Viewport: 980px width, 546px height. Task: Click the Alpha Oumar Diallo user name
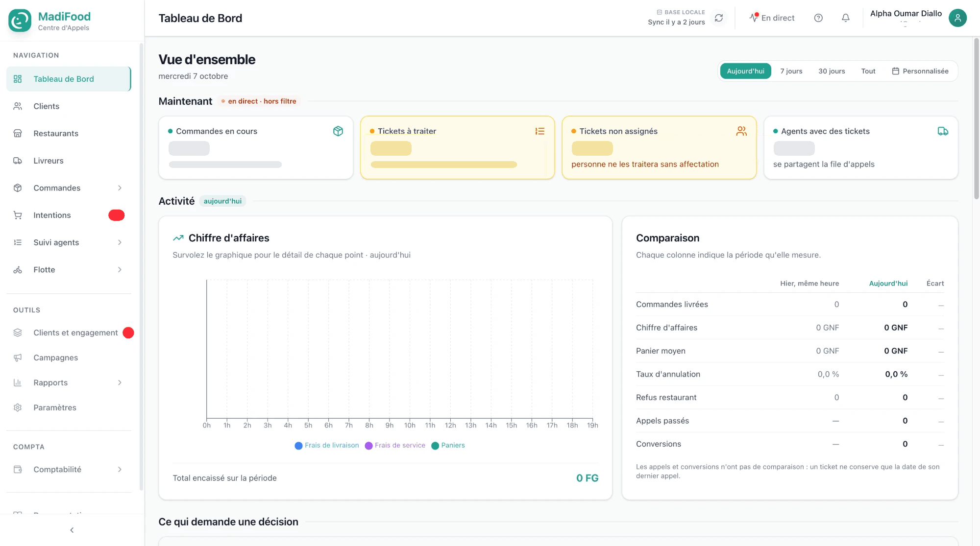pyautogui.click(x=906, y=14)
